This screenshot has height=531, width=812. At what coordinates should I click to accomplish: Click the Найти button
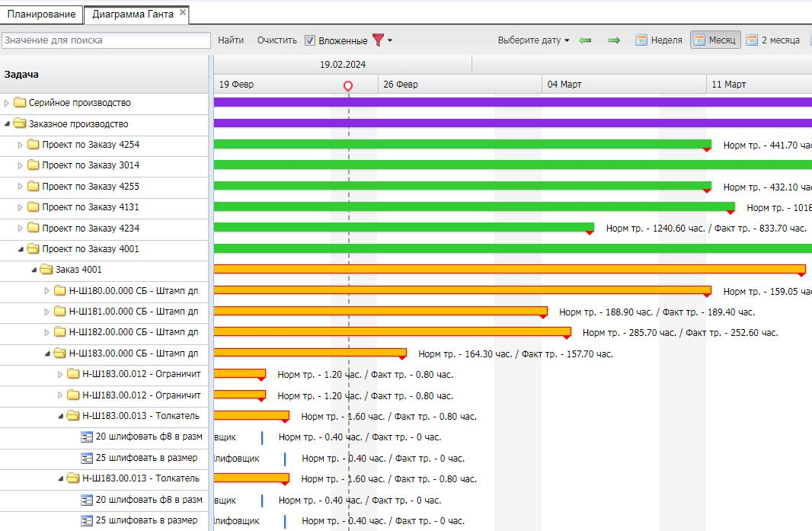click(x=231, y=40)
